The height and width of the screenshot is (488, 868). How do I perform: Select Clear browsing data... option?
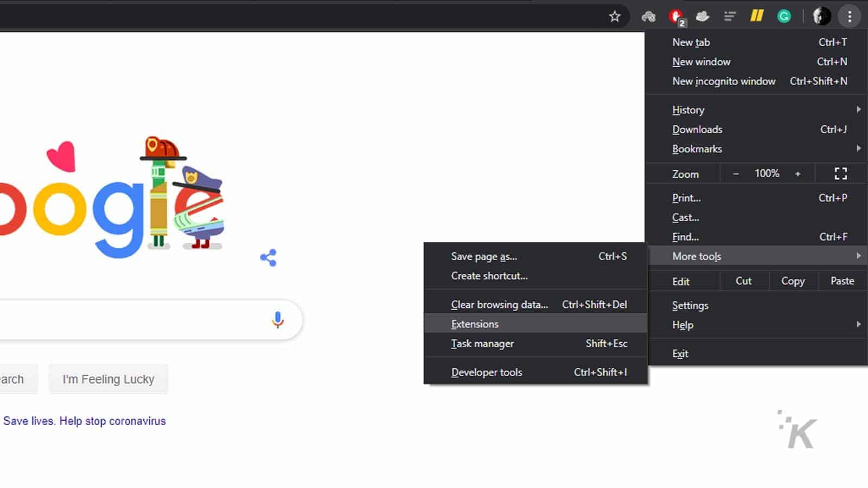point(535,305)
